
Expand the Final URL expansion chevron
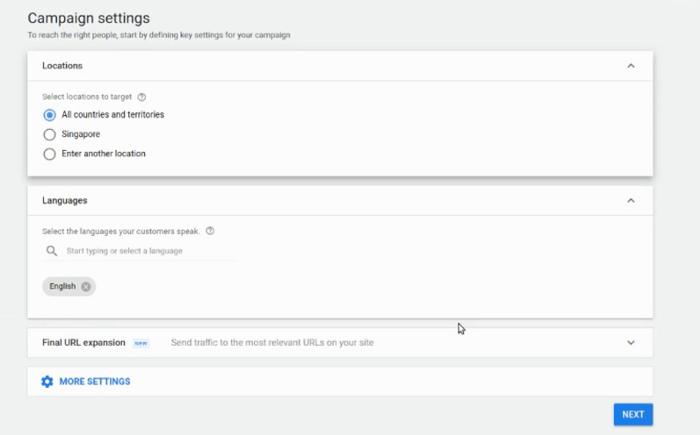point(630,342)
